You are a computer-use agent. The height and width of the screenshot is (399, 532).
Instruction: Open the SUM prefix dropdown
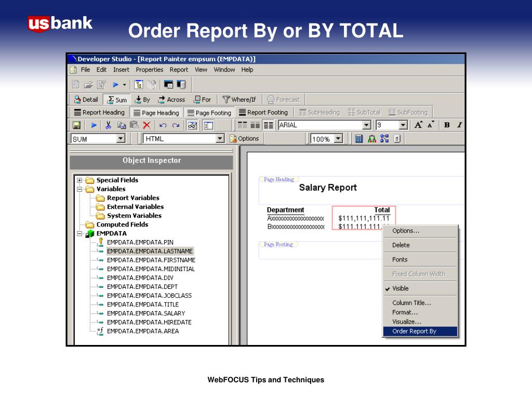coord(121,139)
